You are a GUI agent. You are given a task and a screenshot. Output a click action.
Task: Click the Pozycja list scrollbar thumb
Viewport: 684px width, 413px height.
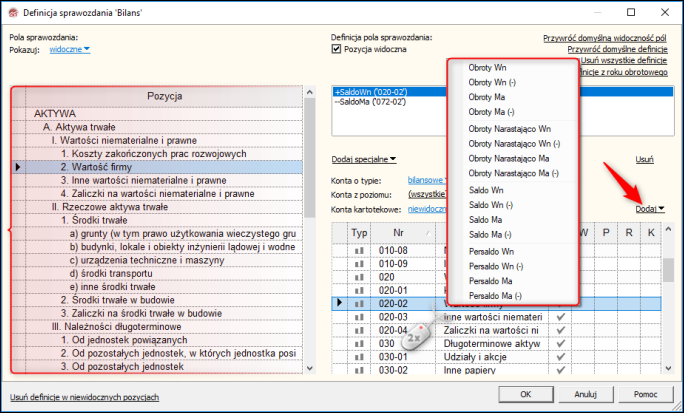(x=309, y=158)
